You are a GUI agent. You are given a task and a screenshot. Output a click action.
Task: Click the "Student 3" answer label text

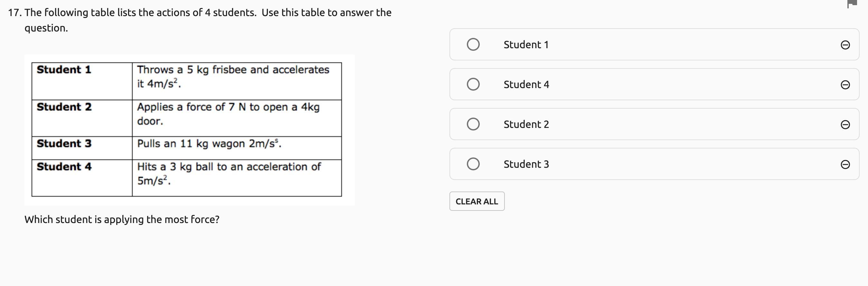click(x=526, y=164)
